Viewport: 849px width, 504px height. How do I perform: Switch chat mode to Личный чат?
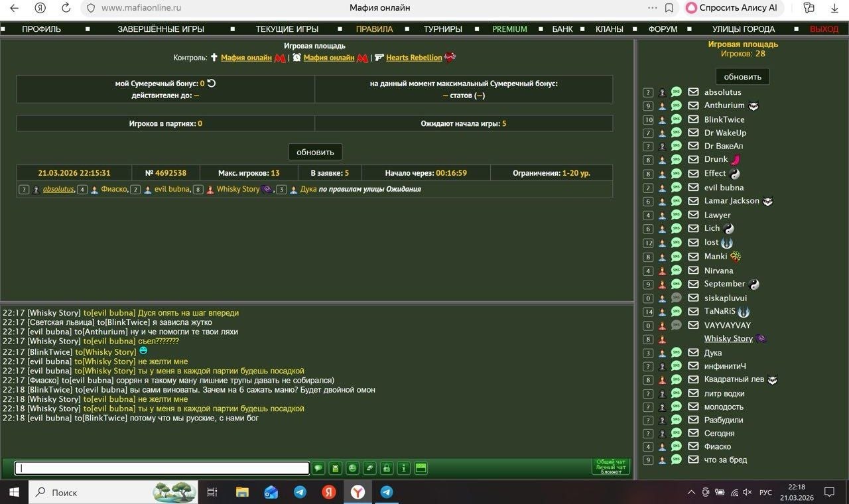[x=611, y=467]
